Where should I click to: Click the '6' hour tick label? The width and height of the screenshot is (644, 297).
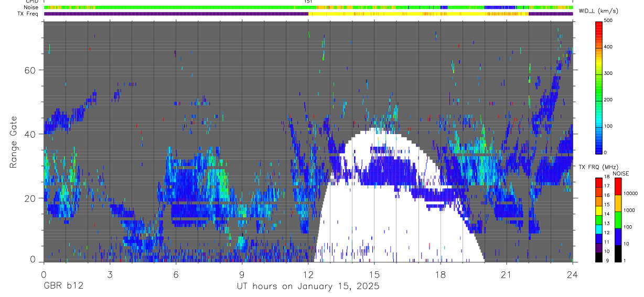(176, 274)
